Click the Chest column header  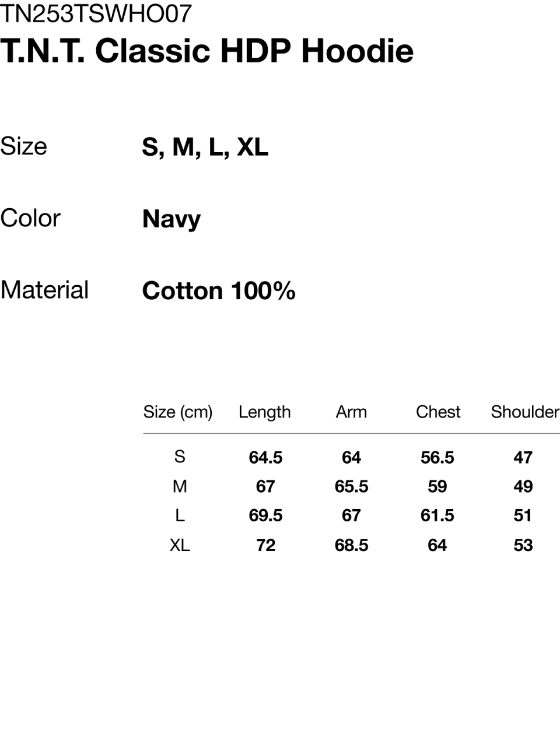pyautogui.click(x=438, y=412)
